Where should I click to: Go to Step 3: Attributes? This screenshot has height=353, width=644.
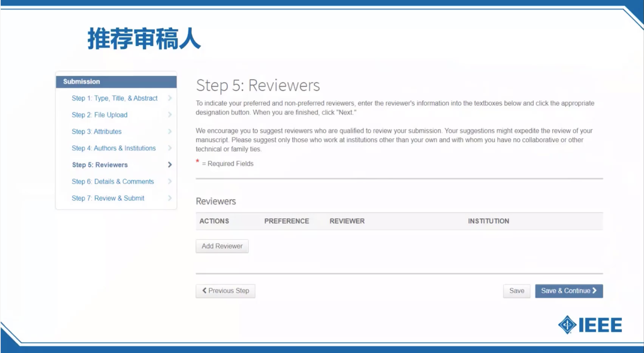97,132
